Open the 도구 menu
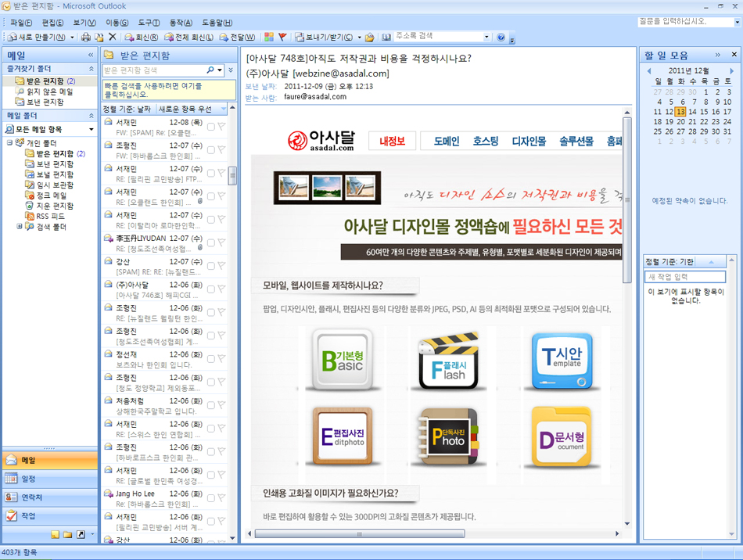Screen dimensions: 743x560 [148, 23]
